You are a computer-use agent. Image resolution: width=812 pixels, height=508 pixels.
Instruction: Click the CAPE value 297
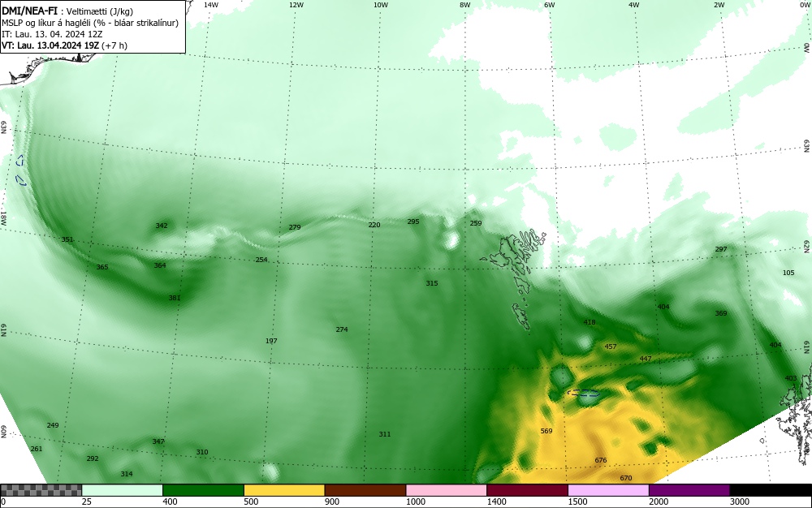(x=721, y=249)
